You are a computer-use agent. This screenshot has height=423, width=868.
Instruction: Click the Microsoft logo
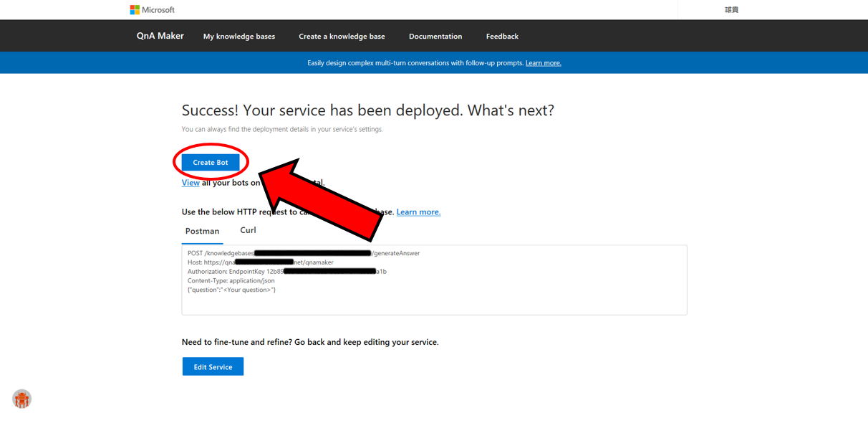coord(152,10)
